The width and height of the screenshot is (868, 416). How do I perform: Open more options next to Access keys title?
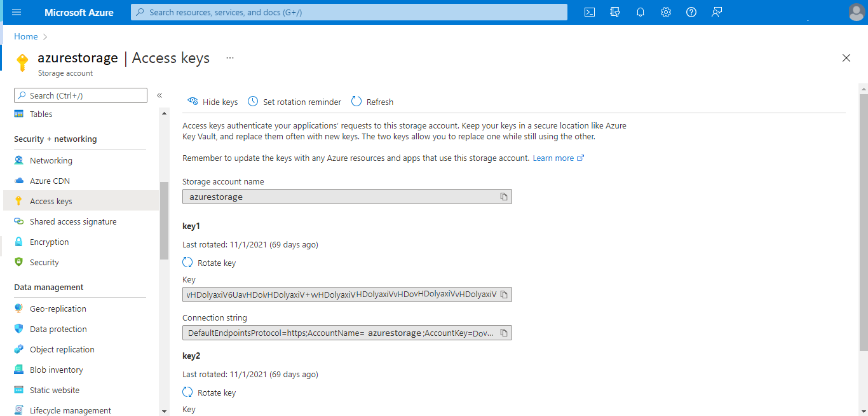(229, 57)
